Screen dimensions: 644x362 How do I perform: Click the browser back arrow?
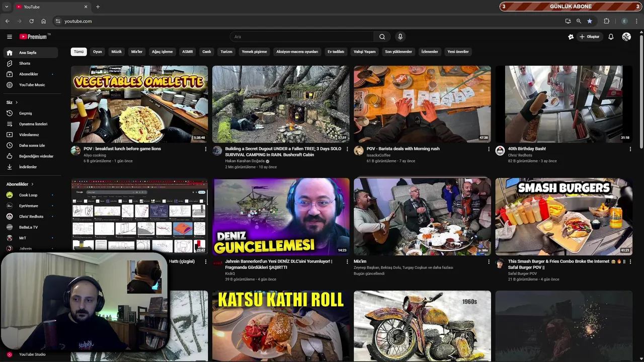click(x=7, y=21)
